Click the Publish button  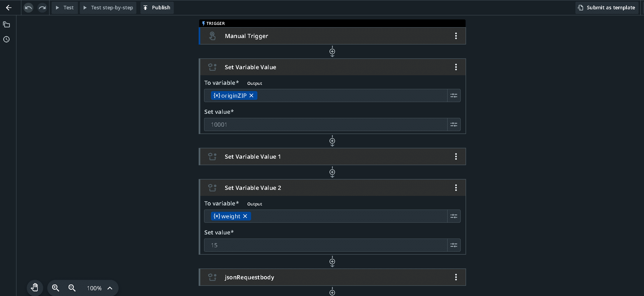point(157,8)
